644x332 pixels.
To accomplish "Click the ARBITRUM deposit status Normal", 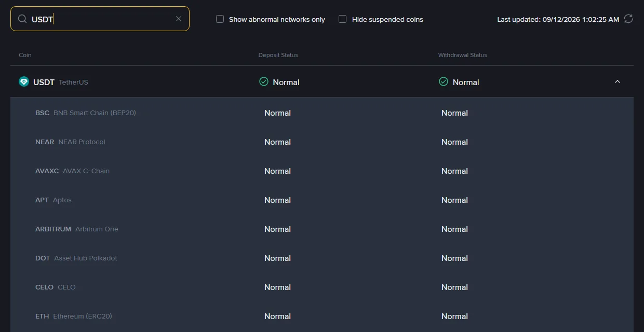I will click(277, 229).
